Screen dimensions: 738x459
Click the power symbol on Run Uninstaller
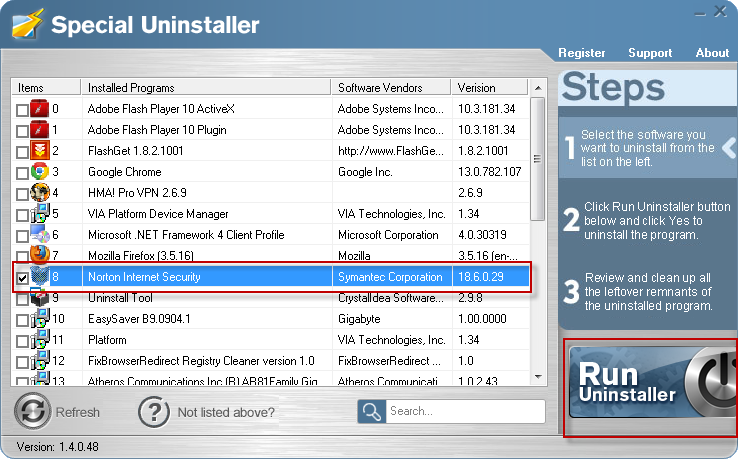tap(715, 381)
